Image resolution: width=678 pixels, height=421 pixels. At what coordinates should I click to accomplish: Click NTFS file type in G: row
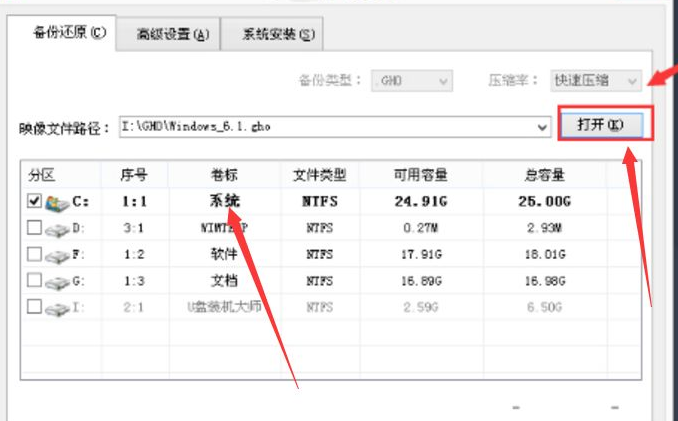(x=320, y=281)
